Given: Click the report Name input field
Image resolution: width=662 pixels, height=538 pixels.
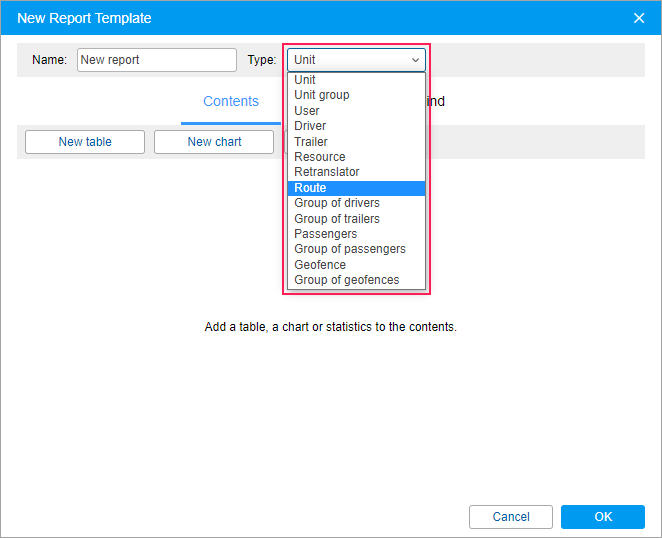Looking at the screenshot, I should 156,60.
